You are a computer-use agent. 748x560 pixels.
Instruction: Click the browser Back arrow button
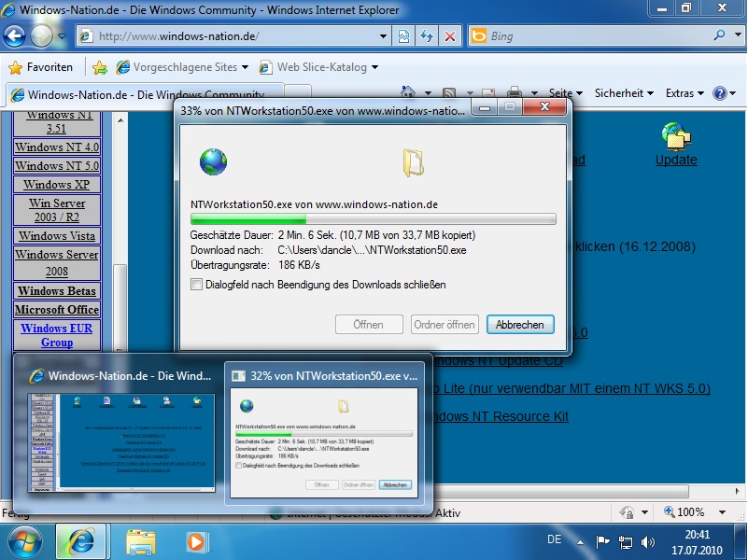[15, 36]
